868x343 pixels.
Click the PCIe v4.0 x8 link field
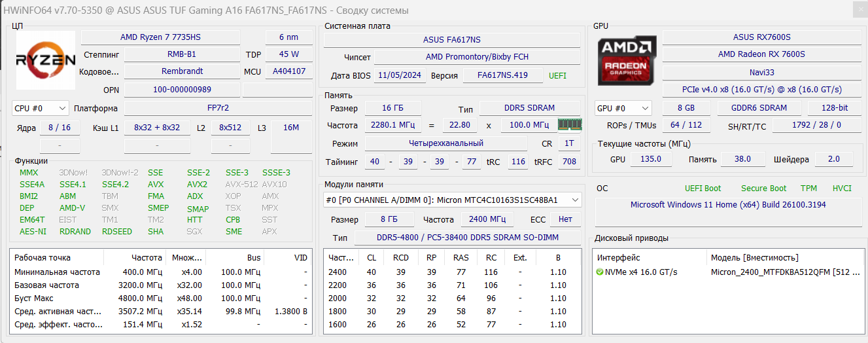761,89
